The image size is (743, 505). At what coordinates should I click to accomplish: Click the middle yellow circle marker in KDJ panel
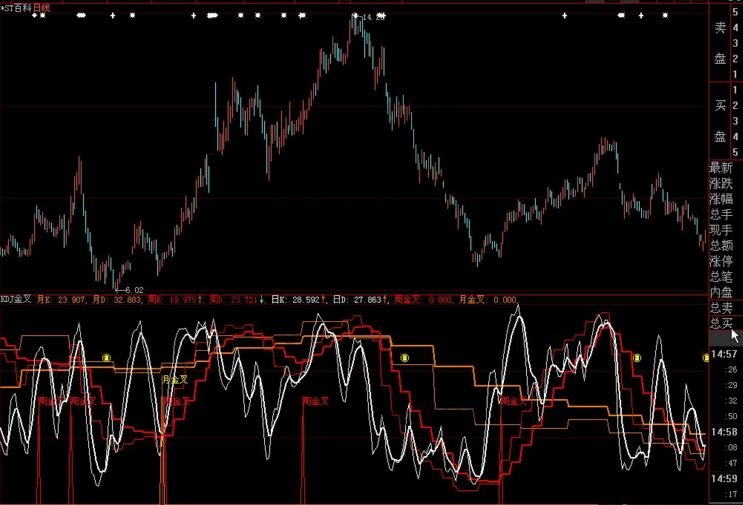[404, 357]
